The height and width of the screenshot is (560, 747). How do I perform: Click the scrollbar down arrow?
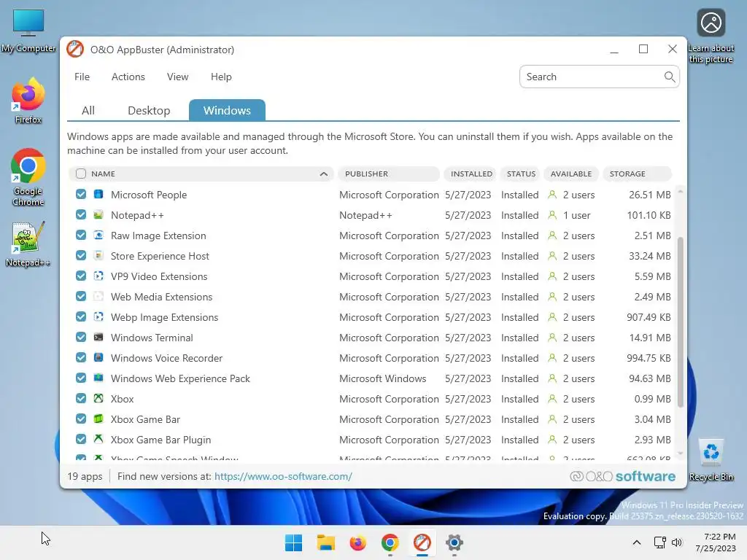click(x=681, y=454)
